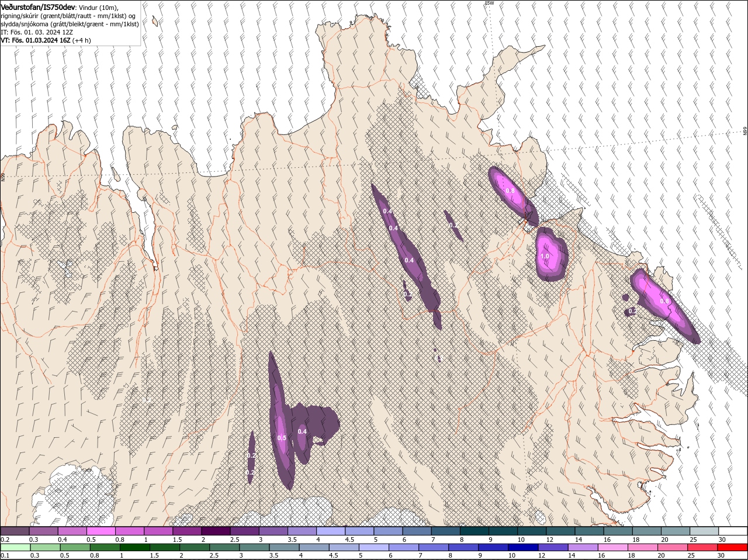Pick the 2 darkest purple snow scale swatch
The image size is (748, 560).
click(x=215, y=531)
